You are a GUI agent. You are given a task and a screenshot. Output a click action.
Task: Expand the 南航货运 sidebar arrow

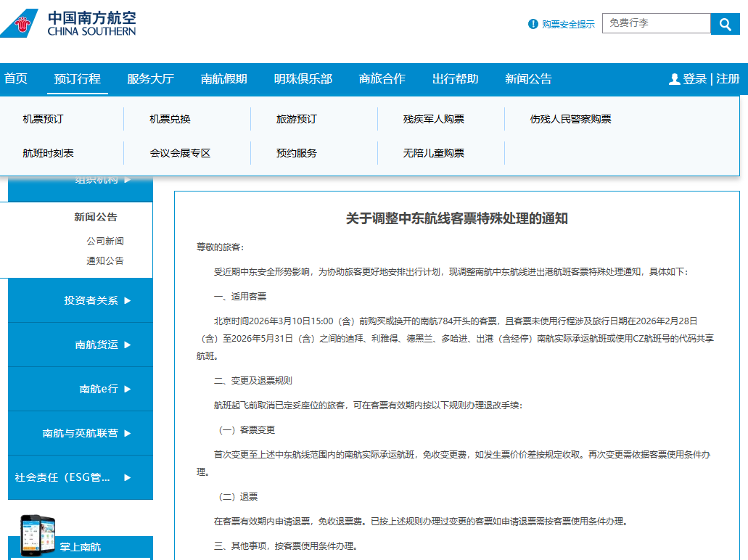[x=128, y=345]
